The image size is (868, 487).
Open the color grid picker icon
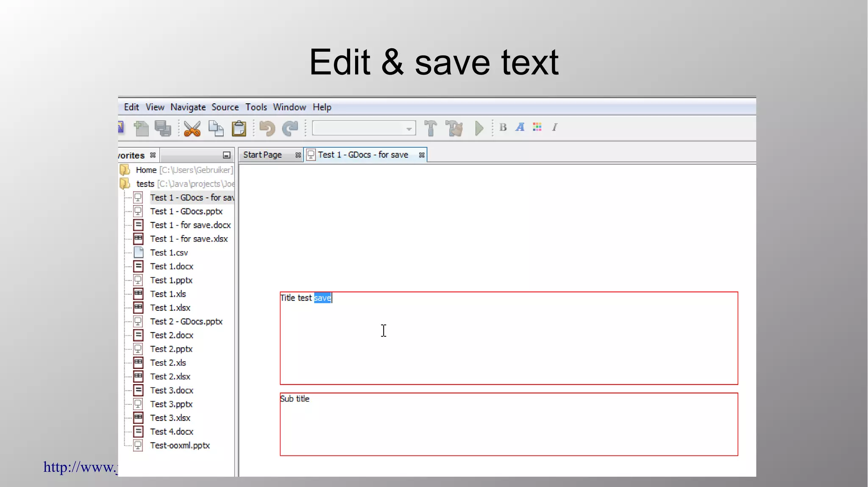point(537,127)
